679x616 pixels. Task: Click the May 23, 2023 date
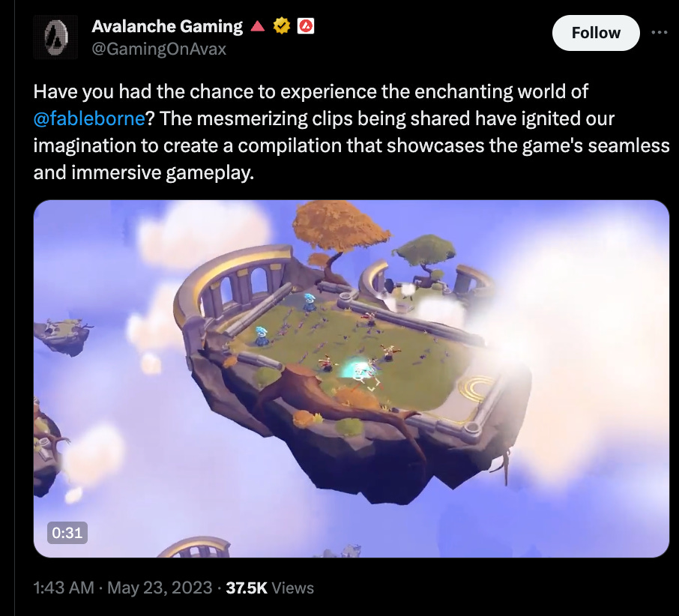click(160, 588)
